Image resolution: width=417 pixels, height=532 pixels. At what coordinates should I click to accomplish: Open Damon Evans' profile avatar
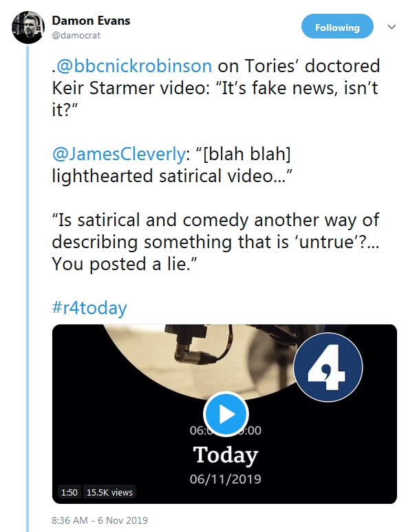[29, 27]
